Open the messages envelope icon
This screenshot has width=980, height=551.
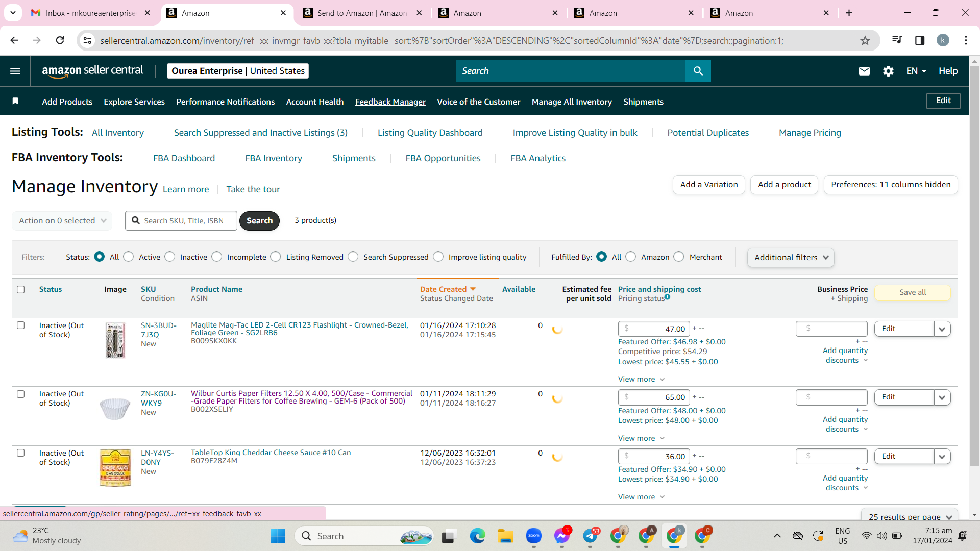(x=864, y=71)
